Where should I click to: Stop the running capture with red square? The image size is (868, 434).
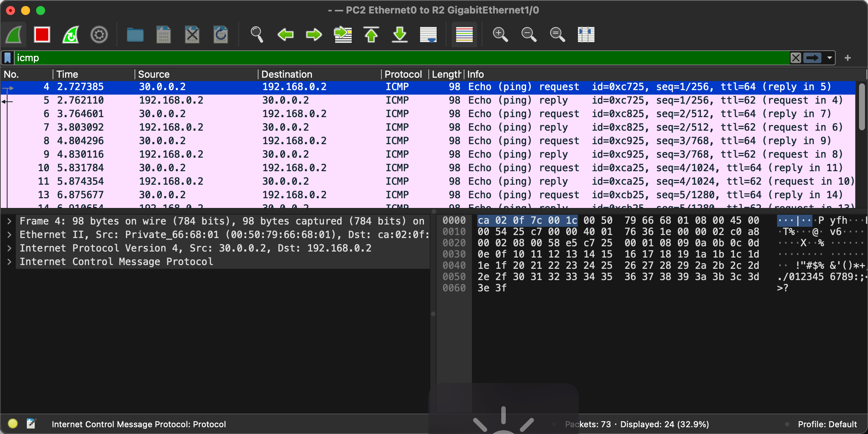(x=42, y=35)
